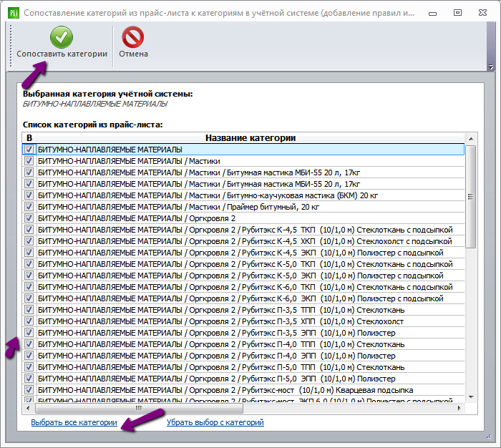This screenshot has width=501, height=448.
Task: Click the red Отмена cancel icon
Action: (133, 37)
